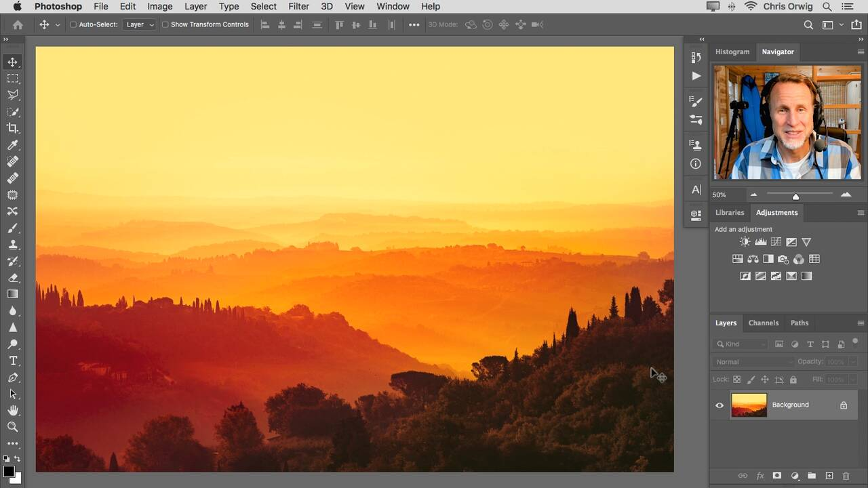Select the Gradient tool
The height and width of the screenshot is (488, 868).
coord(12,294)
